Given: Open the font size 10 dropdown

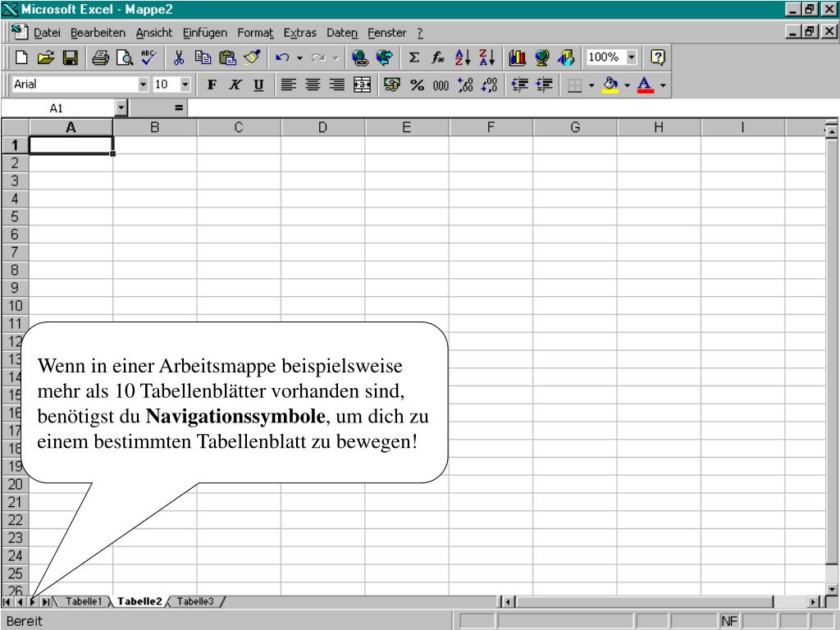Looking at the screenshot, I should (185, 84).
